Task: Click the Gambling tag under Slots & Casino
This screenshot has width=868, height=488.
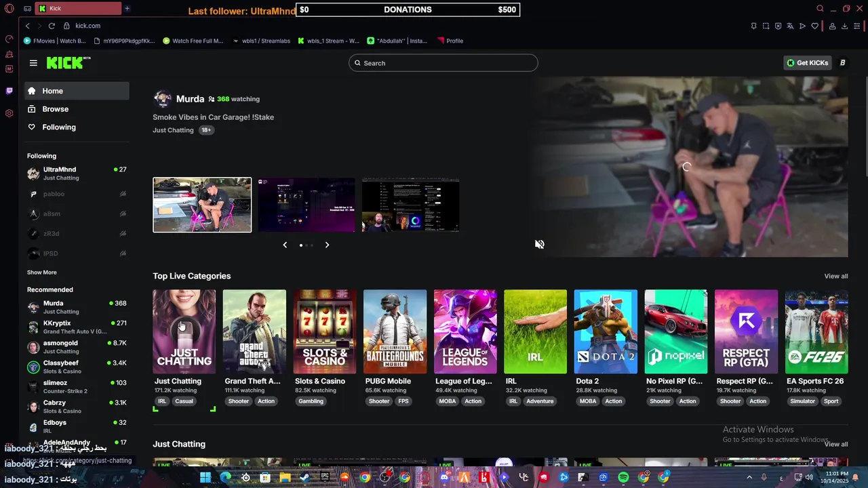Action: (x=311, y=401)
